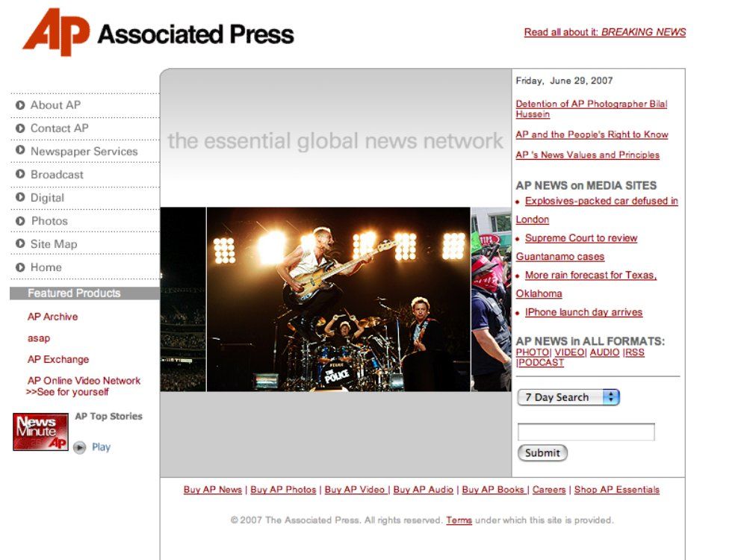The image size is (747, 560).
Task: Click The Police concert photo
Action: pos(338,299)
